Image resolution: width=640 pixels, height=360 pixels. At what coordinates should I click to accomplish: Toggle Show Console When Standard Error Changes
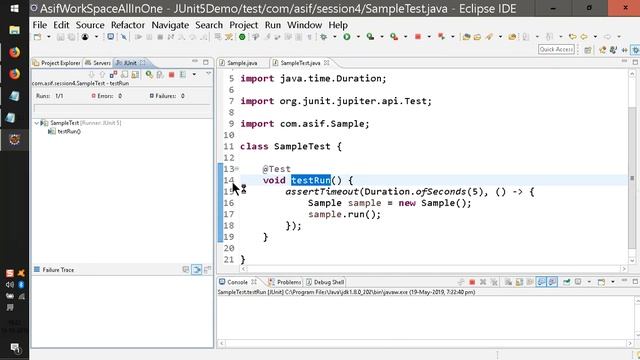pos(552,282)
